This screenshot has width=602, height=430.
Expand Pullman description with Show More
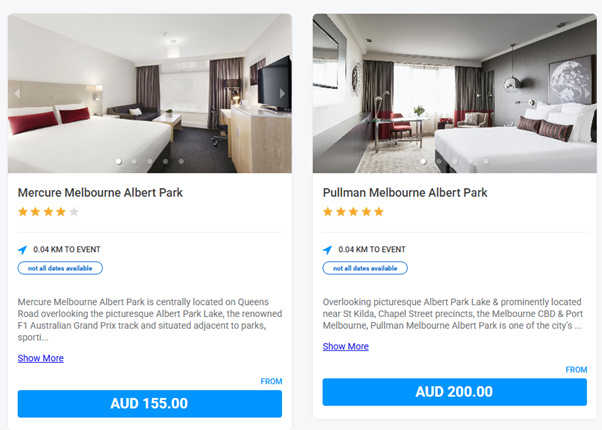click(x=345, y=347)
